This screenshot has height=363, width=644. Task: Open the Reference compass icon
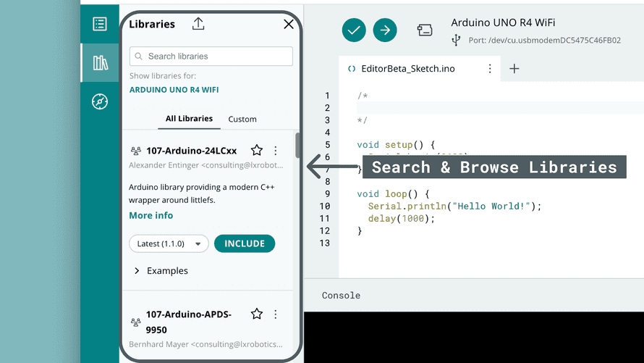pyautogui.click(x=100, y=101)
